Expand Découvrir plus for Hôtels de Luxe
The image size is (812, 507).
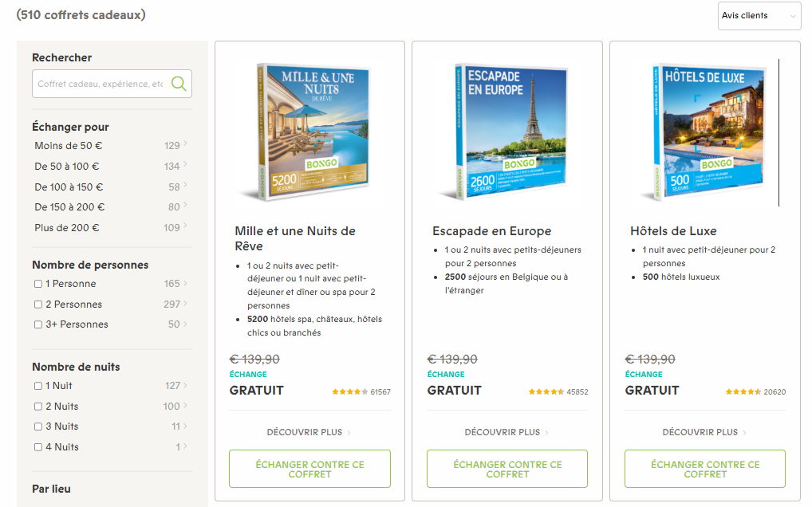point(704,432)
